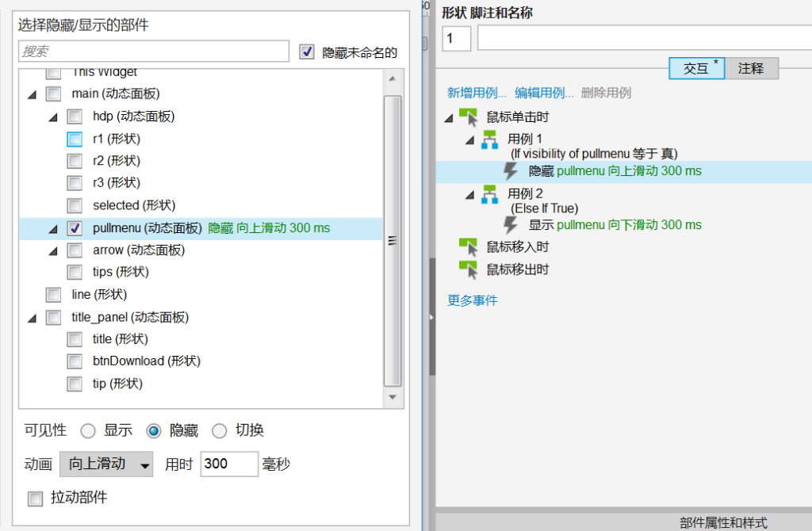
Task: Click the panel splitter collapse arrow
Action: click(x=431, y=317)
